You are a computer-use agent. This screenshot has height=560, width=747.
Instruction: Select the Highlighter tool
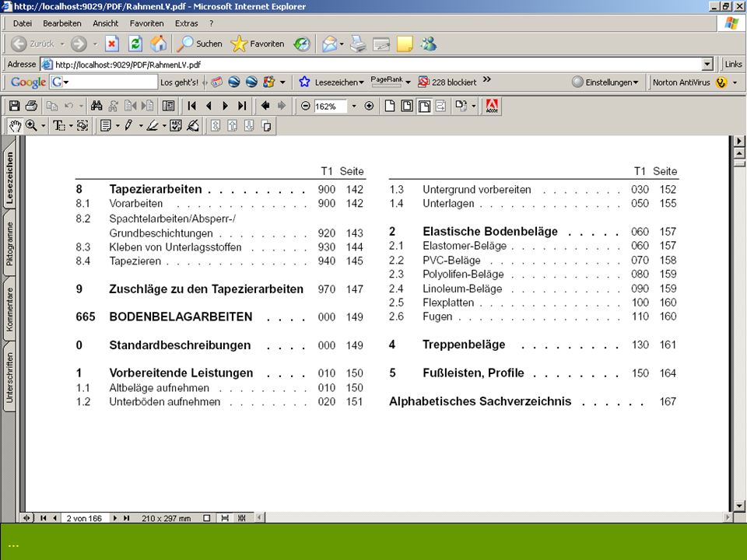point(153,126)
